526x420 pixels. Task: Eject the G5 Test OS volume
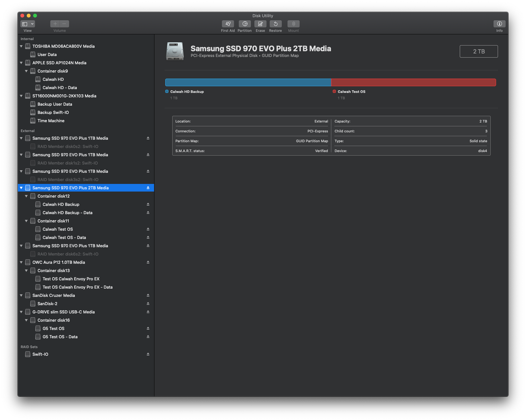pyautogui.click(x=148, y=329)
